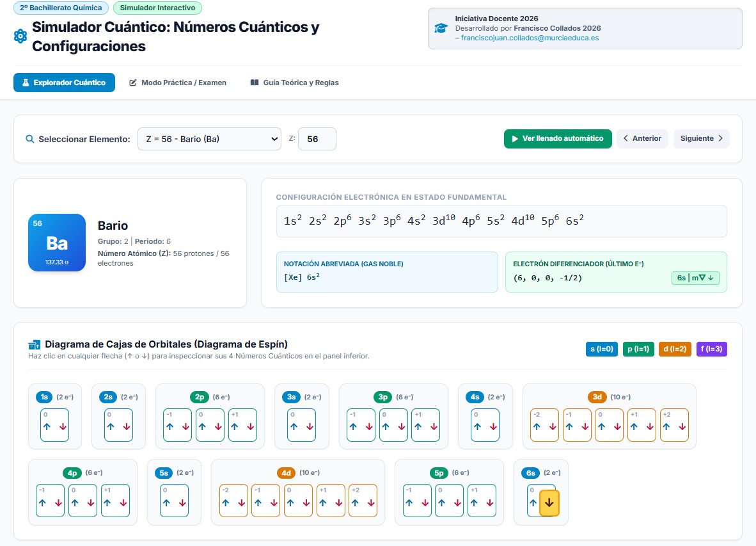
Task: Go to the Siguiente element
Action: pyautogui.click(x=702, y=138)
